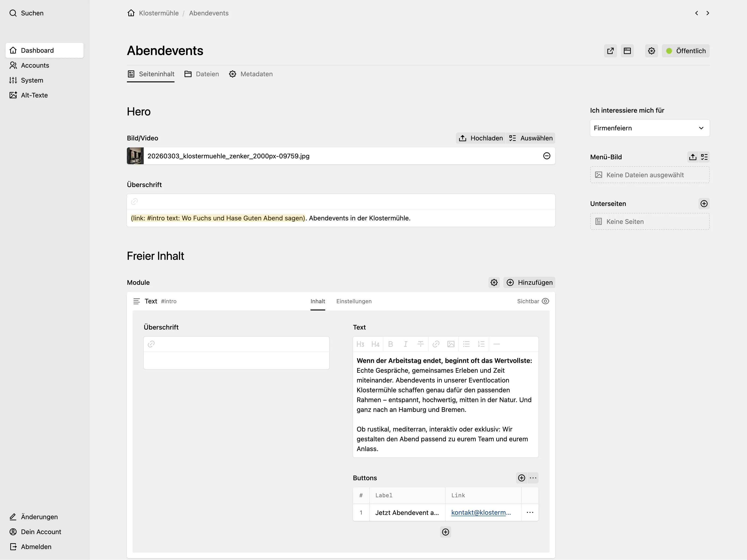Click Hinzufügen to add a module
The height and width of the screenshot is (560, 747).
point(529,282)
